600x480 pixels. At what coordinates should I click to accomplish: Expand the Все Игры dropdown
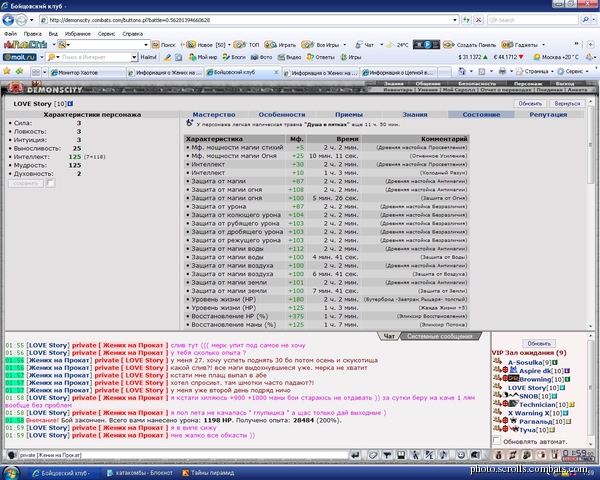(345, 45)
